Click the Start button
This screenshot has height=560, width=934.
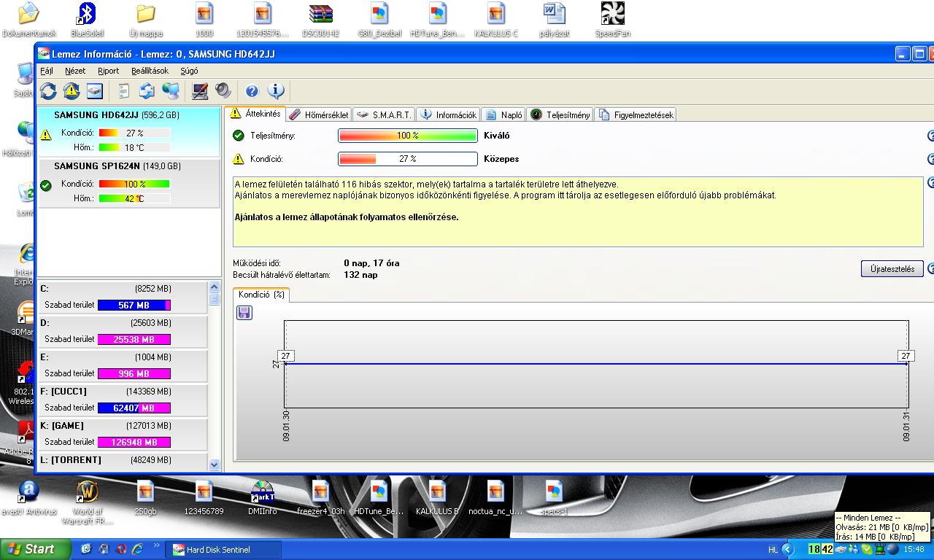coord(34,549)
